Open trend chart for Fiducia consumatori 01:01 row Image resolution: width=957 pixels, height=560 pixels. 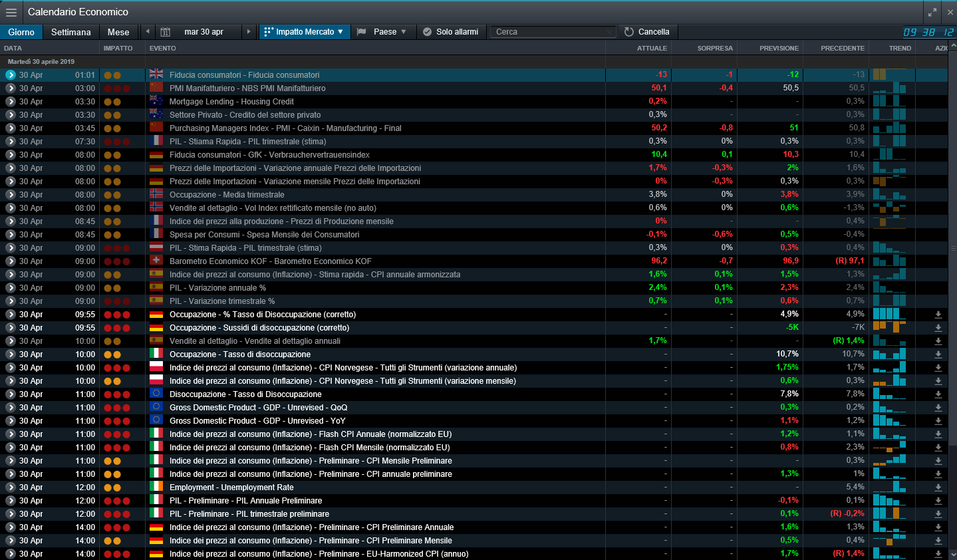(890, 74)
